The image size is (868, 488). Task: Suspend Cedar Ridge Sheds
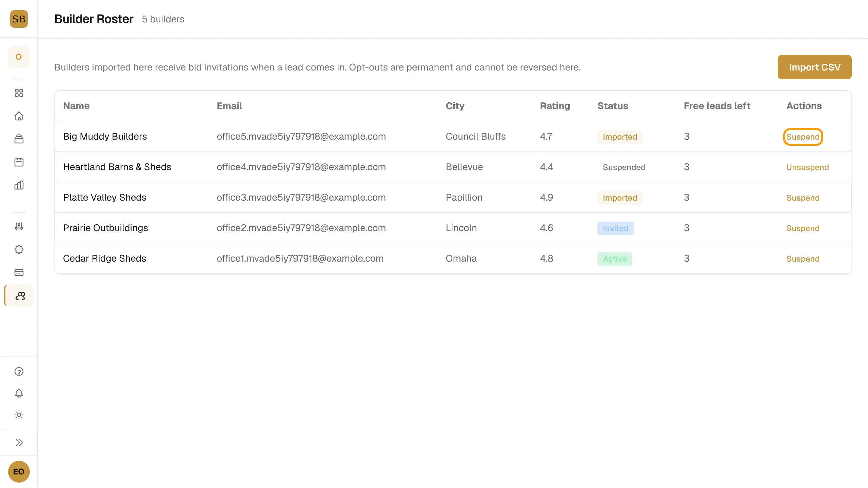click(803, 259)
